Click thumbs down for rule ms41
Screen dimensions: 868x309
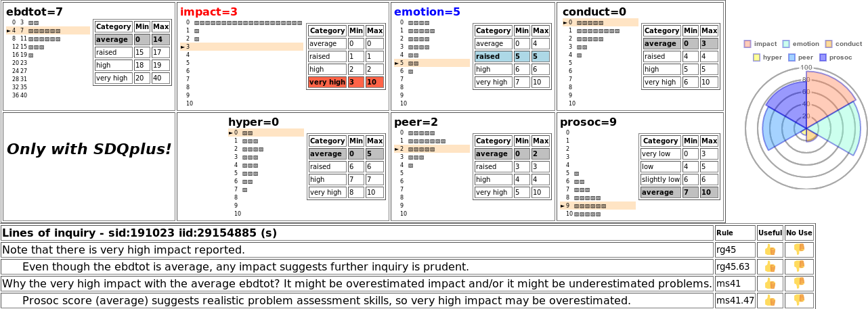coord(799,283)
